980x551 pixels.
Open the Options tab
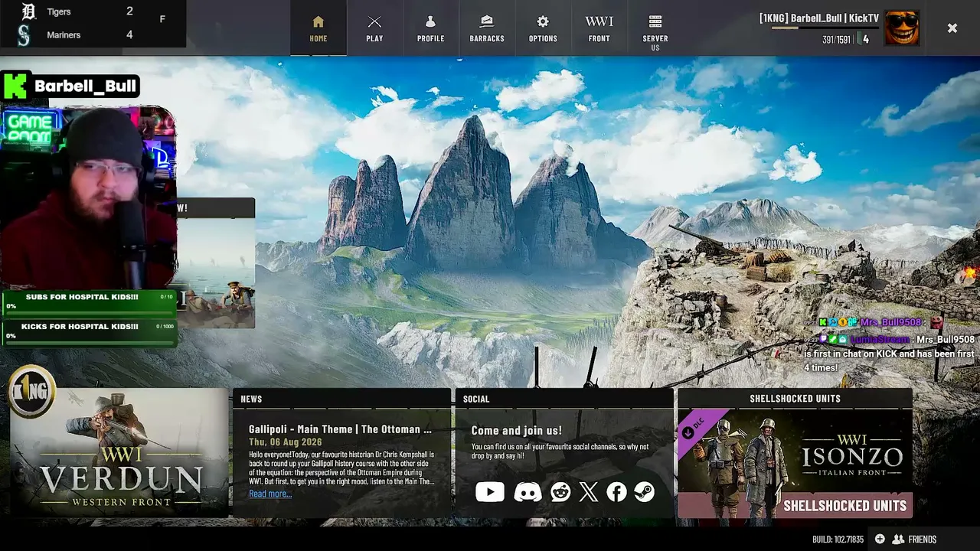coord(543,28)
